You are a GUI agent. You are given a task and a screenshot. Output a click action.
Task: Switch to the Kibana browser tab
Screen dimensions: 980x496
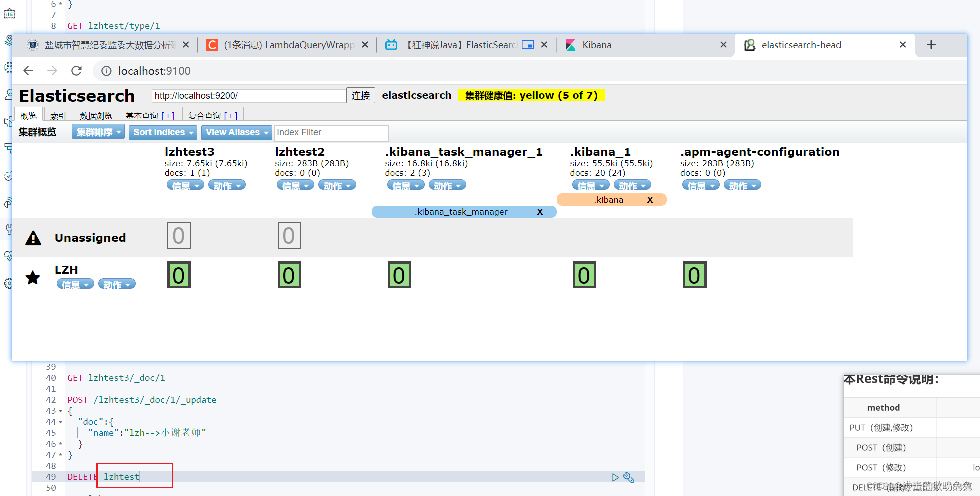tap(645, 45)
